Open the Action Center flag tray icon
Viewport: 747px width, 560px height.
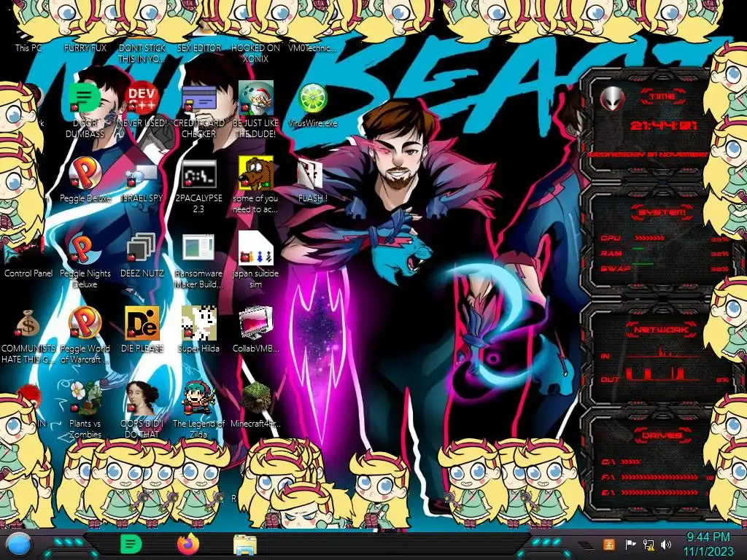click(x=630, y=544)
